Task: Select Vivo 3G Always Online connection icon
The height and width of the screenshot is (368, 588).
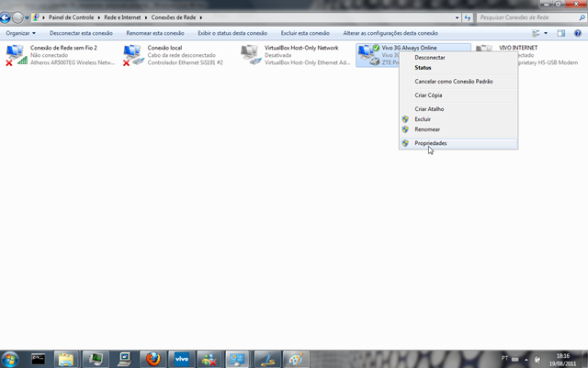Action: coord(368,55)
